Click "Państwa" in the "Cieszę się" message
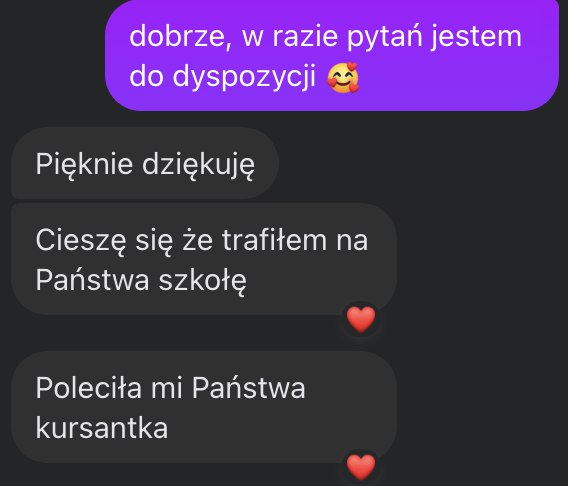 (x=92, y=279)
